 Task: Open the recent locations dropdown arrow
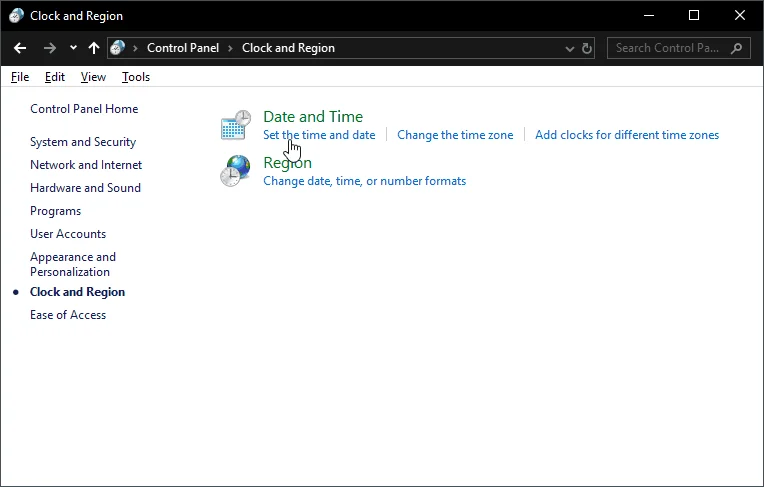point(73,48)
